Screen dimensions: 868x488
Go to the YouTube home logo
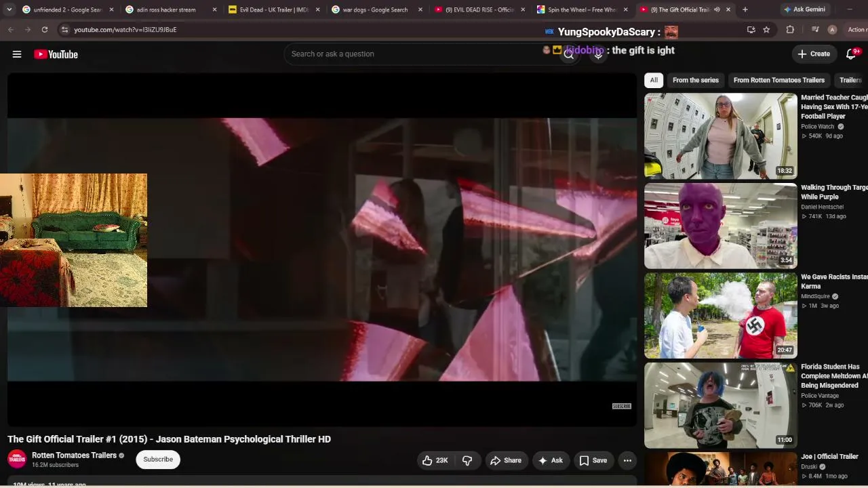(x=56, y=54)
